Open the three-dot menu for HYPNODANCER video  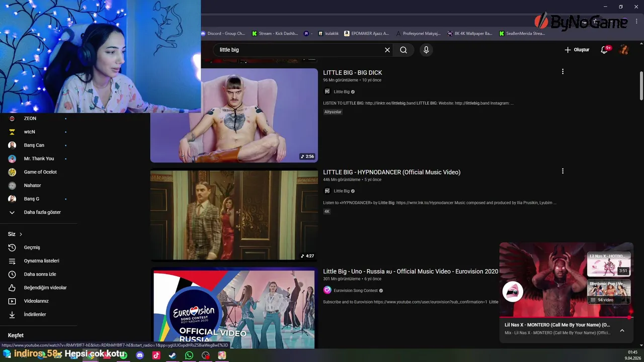pos(562,171)
